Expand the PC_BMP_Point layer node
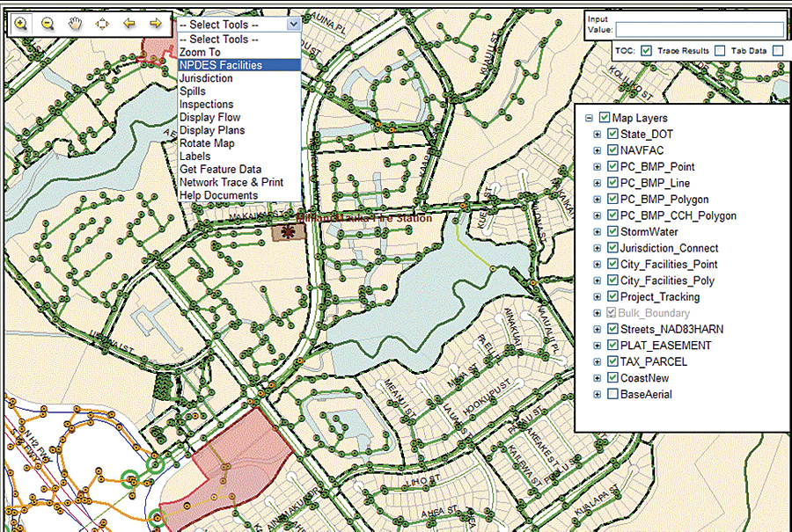This screenshot has width=792, height=532. 597,166
